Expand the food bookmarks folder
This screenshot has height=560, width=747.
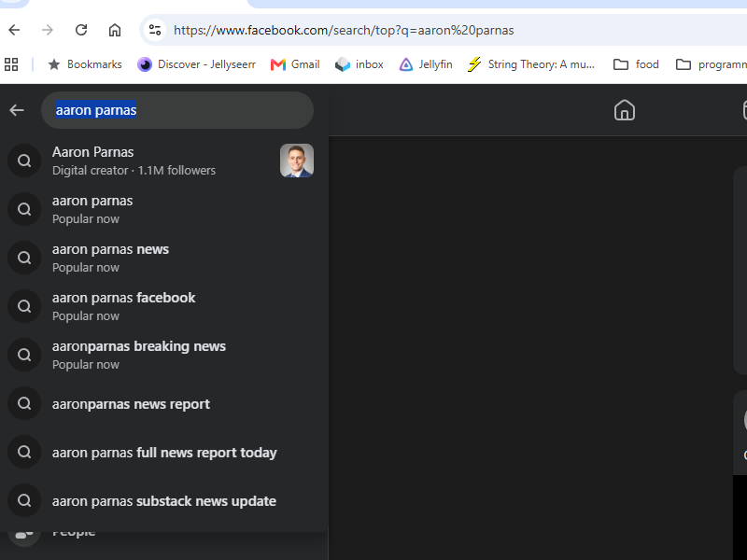pyautogui.click(x=636, y=64)
